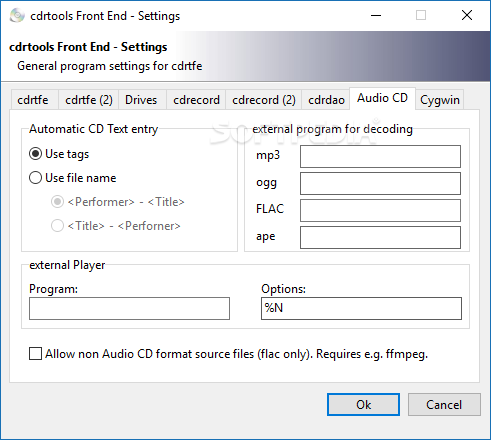
Task: Confirm settings with the Ok button
Action: 363,404
